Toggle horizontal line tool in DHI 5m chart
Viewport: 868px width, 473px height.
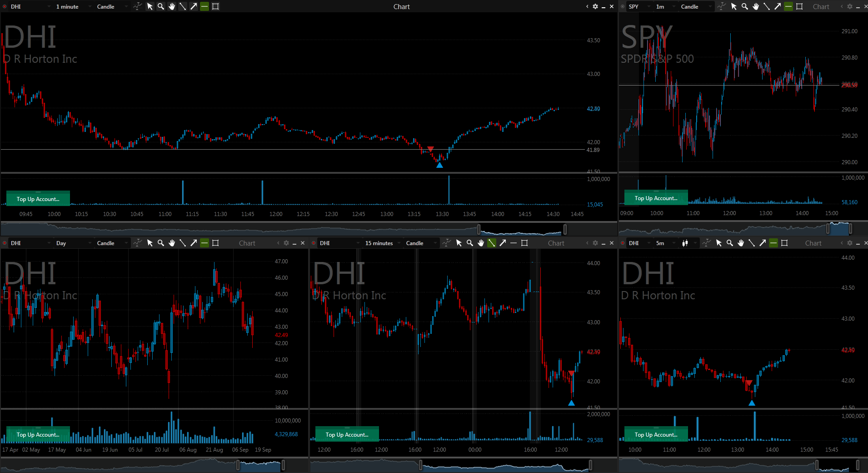773,243
